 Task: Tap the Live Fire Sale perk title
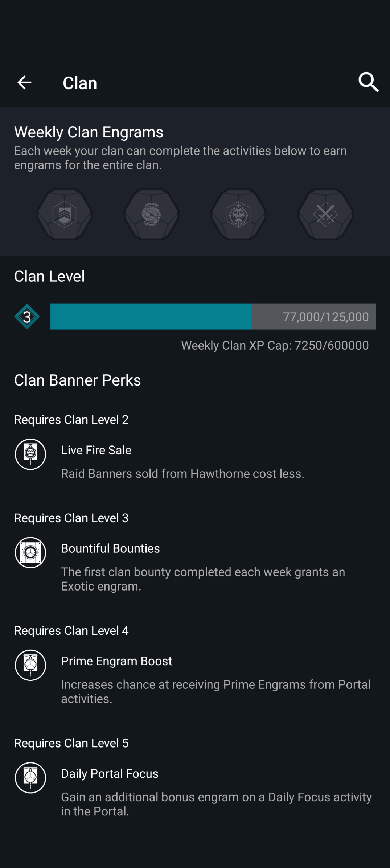[x=96, y=450]
